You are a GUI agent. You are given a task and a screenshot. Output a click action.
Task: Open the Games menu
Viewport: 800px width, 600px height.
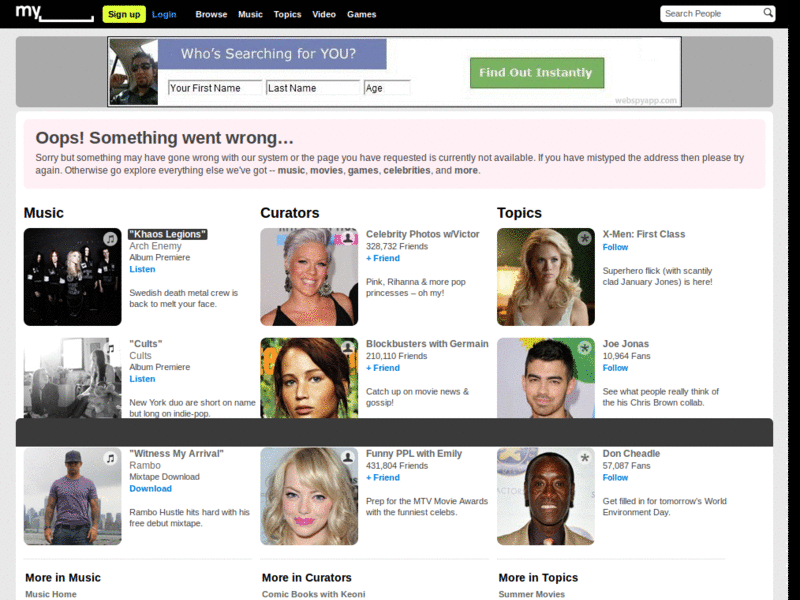[x=362, y=14]
